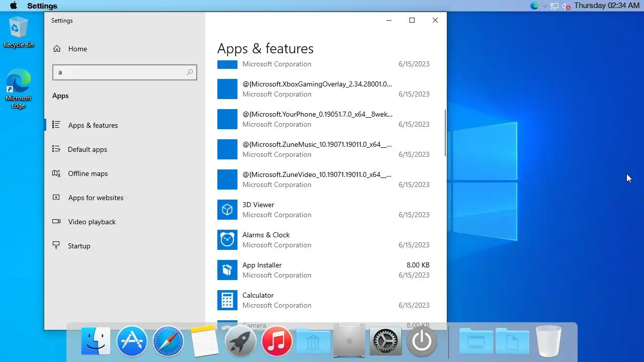Select the XboxGamingOverlay app icon
Screen dimensions: 644x362
point(227,89)
